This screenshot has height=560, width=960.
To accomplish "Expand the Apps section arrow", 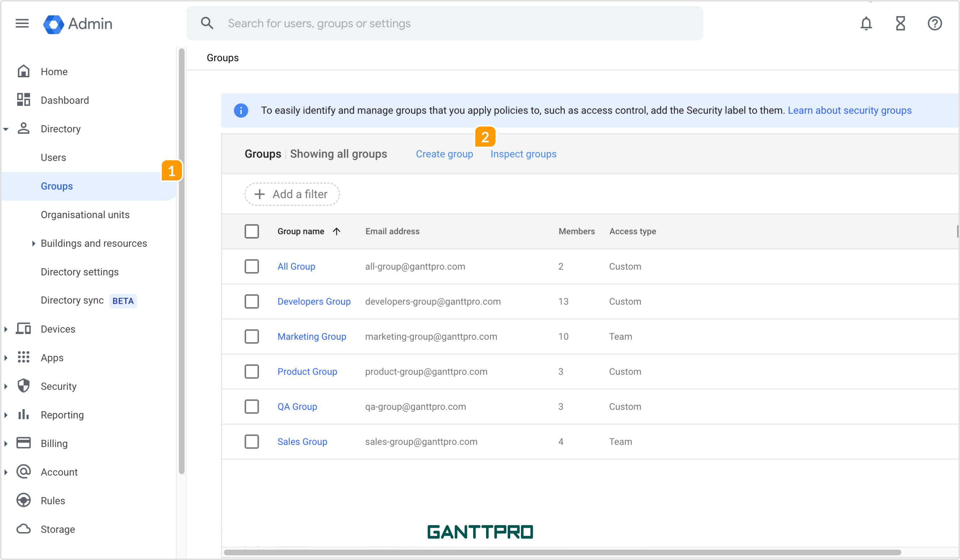I will point(6,358).
